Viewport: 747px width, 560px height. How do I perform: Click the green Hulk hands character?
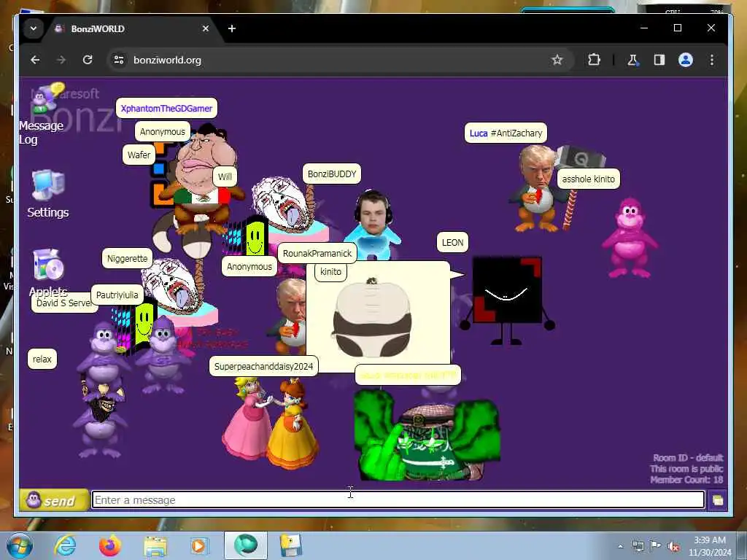(x=427, y=435)
